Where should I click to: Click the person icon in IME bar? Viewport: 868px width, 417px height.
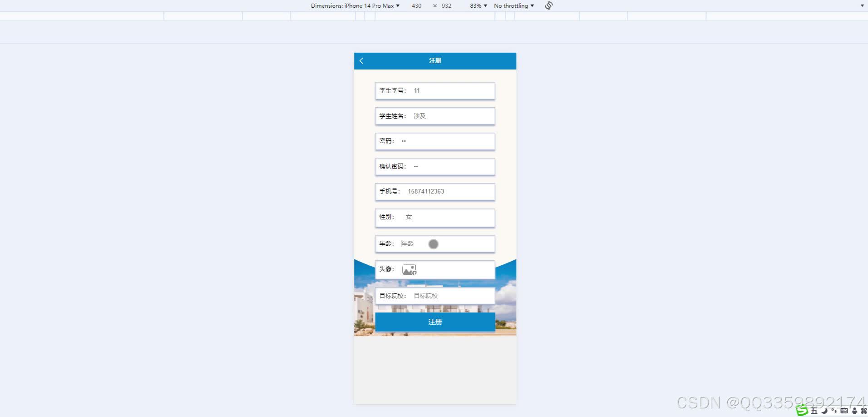click(x=854, y=411)
